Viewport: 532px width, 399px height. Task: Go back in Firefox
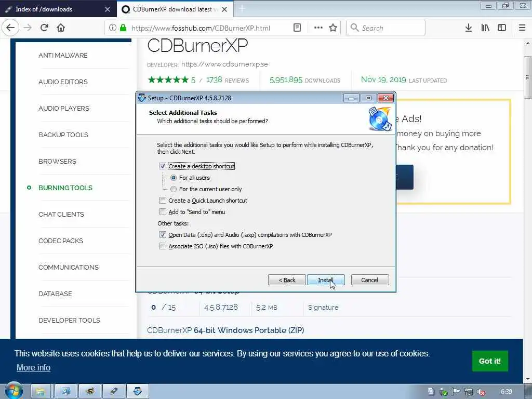pos(10,28)
